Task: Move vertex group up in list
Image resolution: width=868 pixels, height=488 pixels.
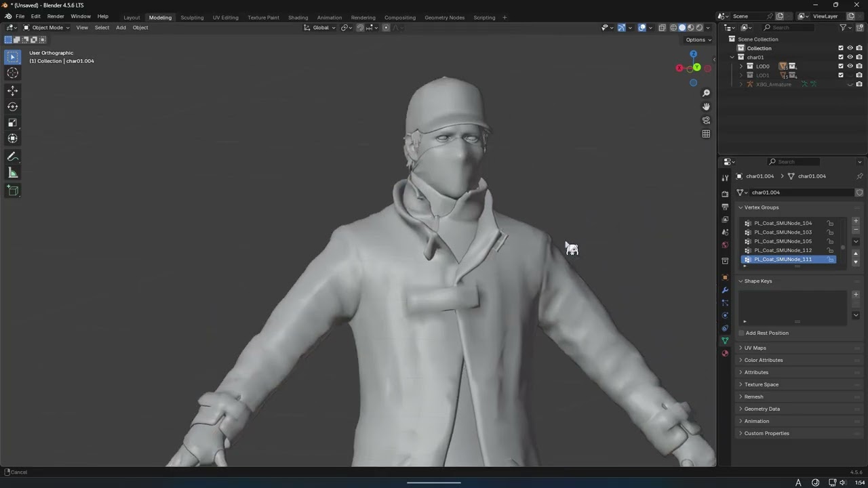Action: click(856, 253)
